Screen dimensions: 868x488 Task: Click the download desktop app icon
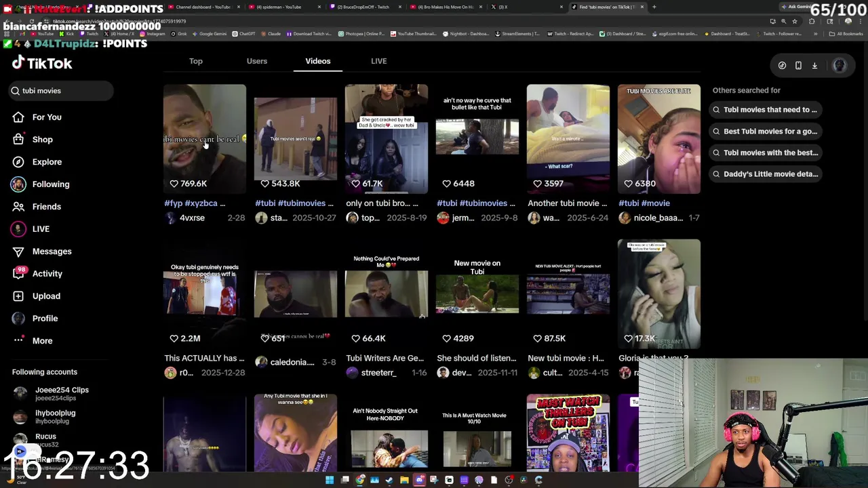814,66
